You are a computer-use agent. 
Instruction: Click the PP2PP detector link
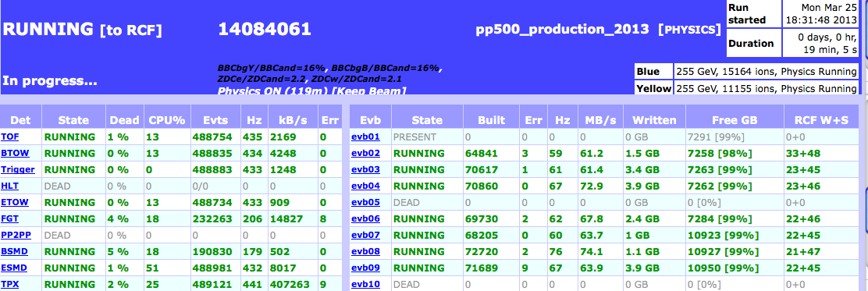click(16, 235)
